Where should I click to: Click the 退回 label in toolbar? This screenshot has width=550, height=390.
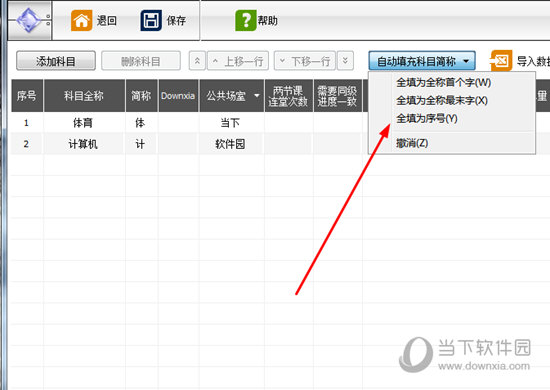(x=106, y=20)
